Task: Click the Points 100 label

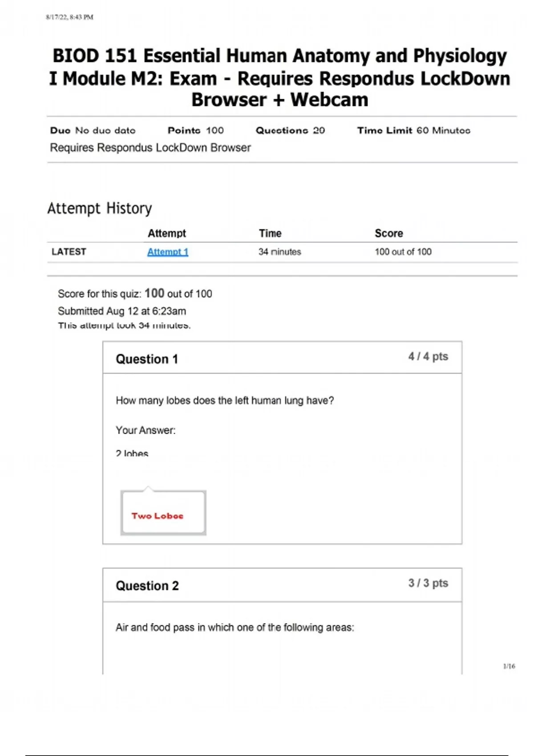Action: 195,130
